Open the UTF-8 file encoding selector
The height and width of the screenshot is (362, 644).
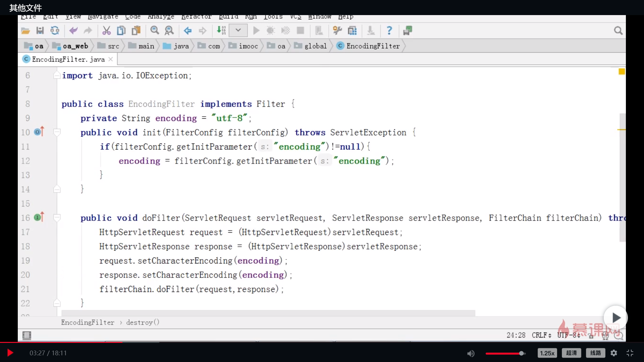568,335
